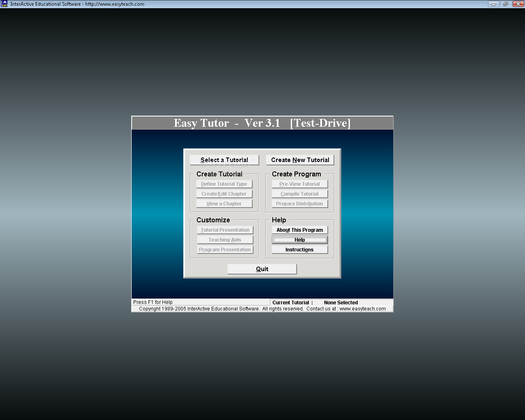525x420 pixels.
Task: Choose Create/Edit Chapter
Action: 224,194
